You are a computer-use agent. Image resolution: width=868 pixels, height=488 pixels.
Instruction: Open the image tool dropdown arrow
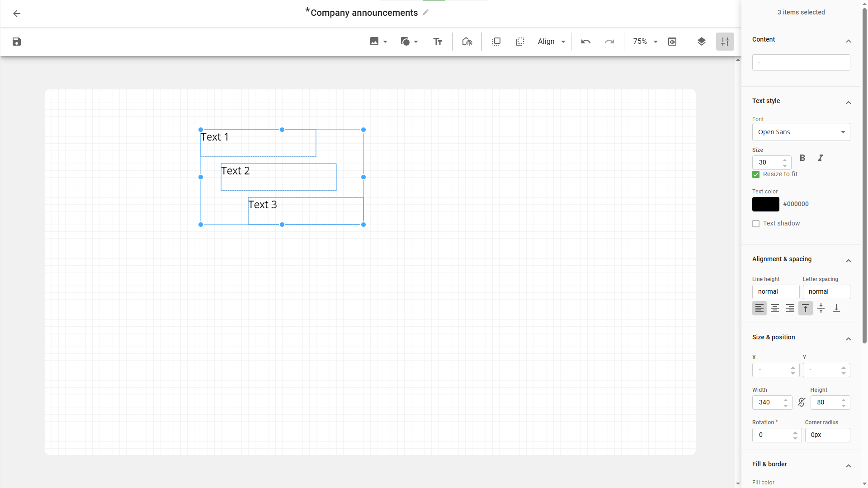(x=385, y=42)
